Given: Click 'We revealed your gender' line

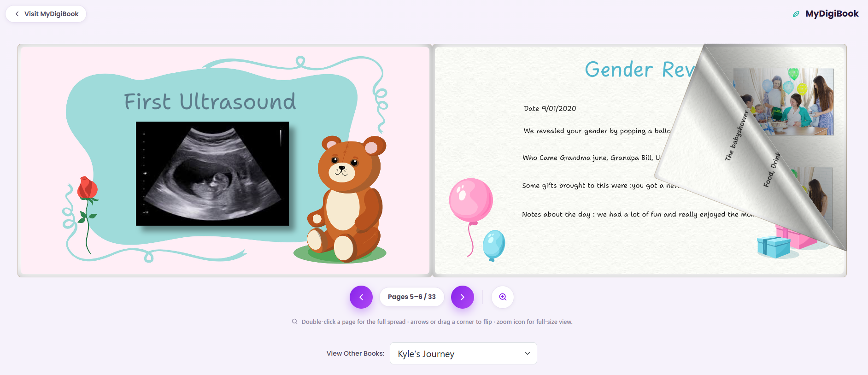Looking at the screenshot, I should 597,131.
